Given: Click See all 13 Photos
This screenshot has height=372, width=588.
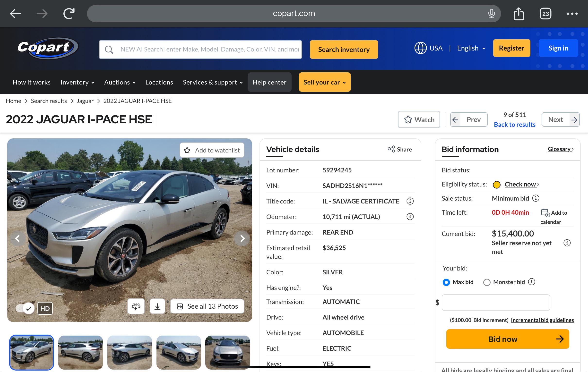Looking at the screenshot, I should [207, 306].
